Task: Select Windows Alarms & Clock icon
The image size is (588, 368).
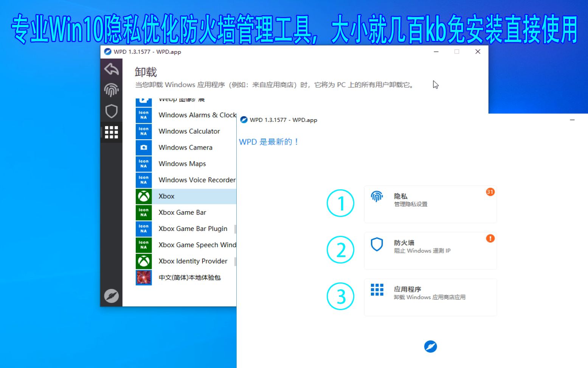Action: click(x=144, y=115)
